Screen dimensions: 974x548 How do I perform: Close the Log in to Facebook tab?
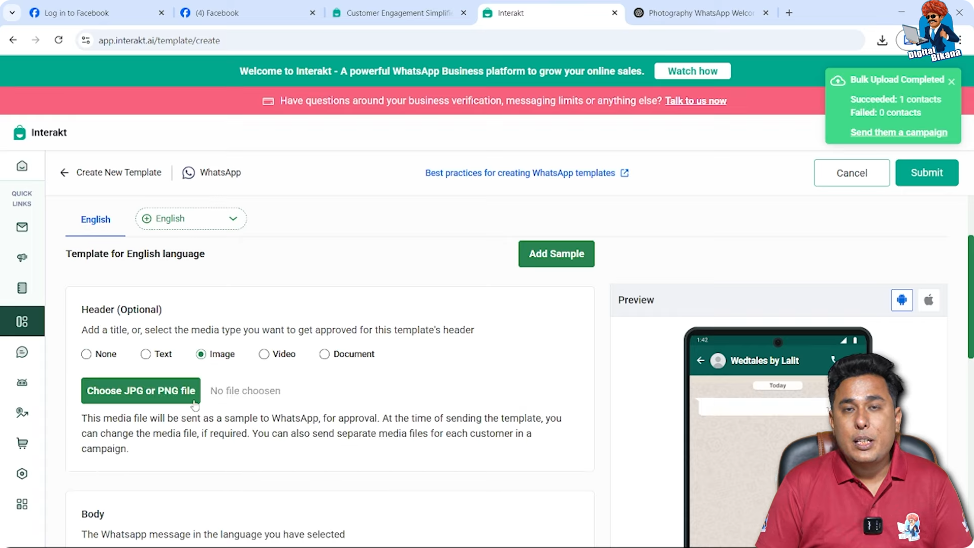coord(162,12)
